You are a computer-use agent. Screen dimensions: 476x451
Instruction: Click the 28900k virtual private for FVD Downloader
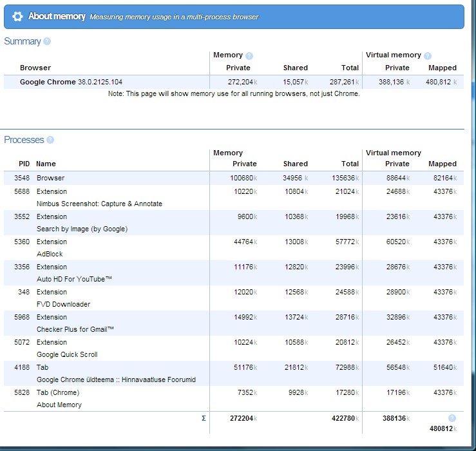[x=398, y=292]
